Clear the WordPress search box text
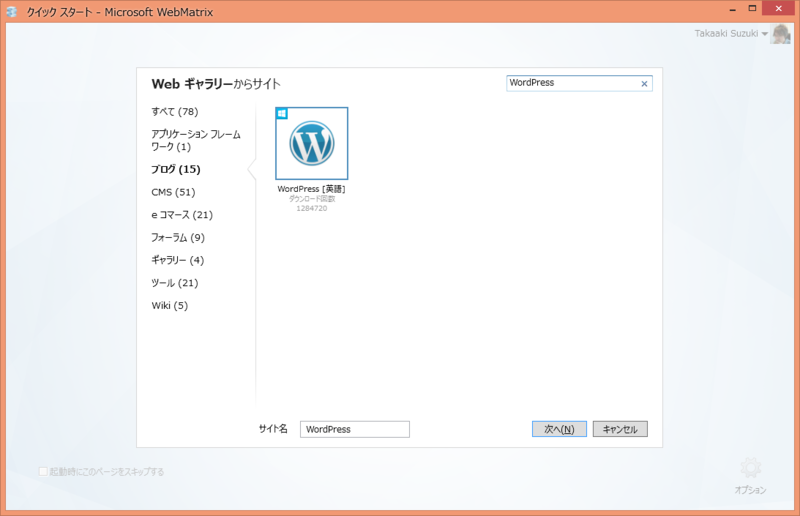 click(x=644, y=84)
